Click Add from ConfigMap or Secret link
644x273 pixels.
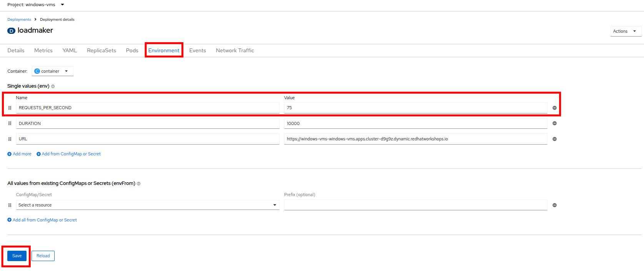click(x=69, y=154)
